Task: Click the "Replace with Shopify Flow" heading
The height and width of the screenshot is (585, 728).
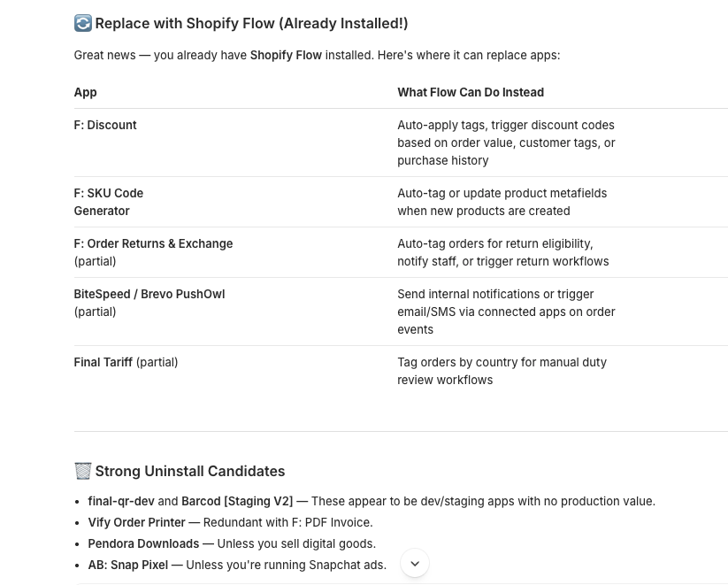Action: pos(251,24)
